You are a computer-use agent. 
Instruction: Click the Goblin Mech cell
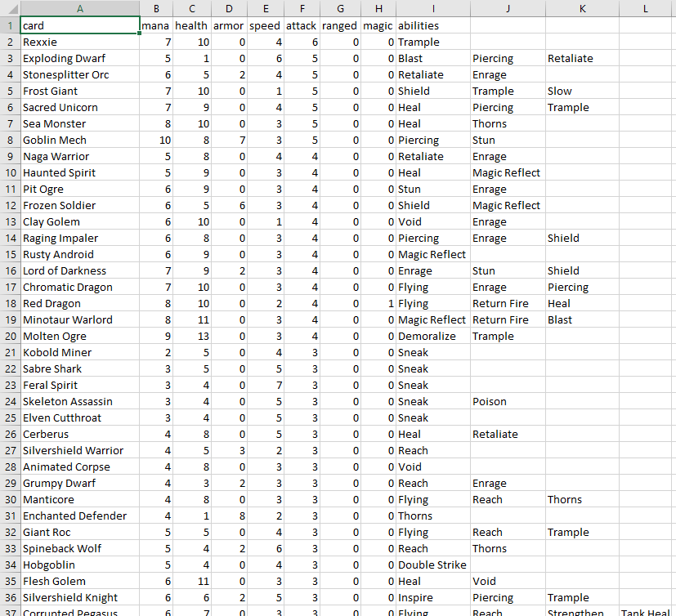(80, 141)
